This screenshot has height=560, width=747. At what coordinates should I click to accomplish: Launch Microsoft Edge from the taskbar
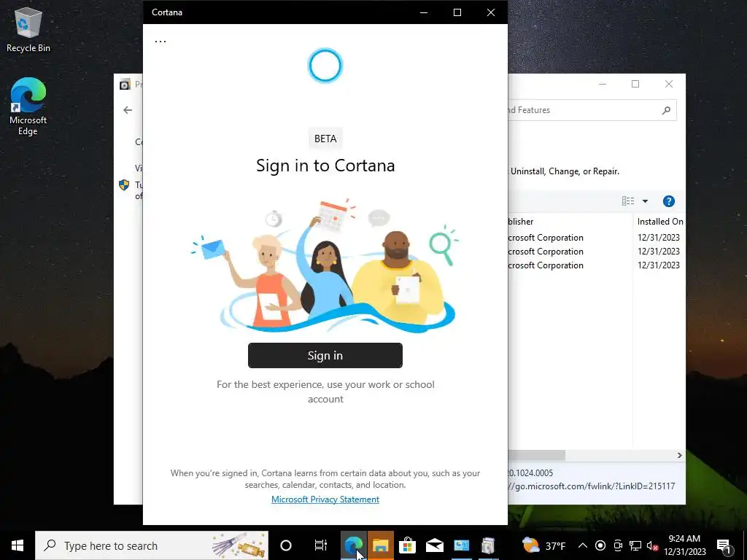(354, 545)
